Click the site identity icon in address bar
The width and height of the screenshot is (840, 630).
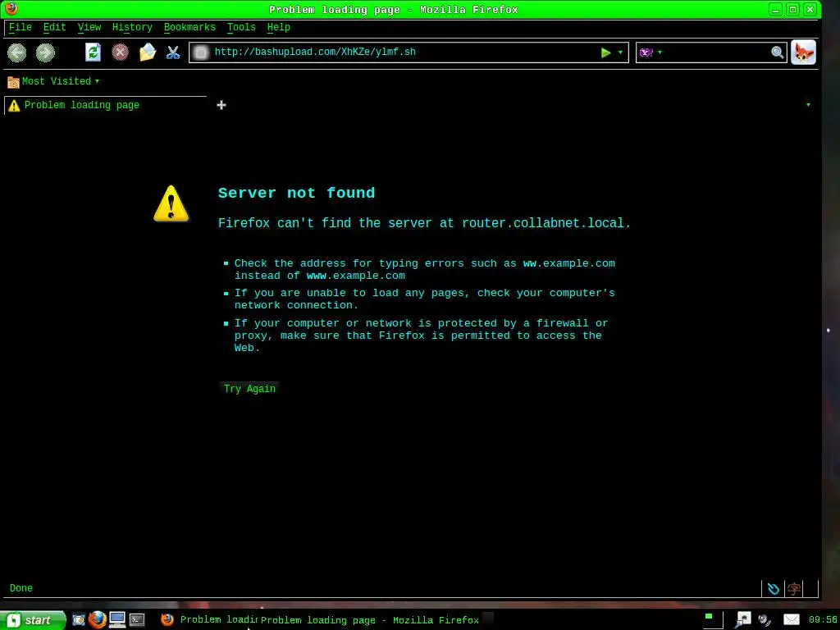point(201,52)
